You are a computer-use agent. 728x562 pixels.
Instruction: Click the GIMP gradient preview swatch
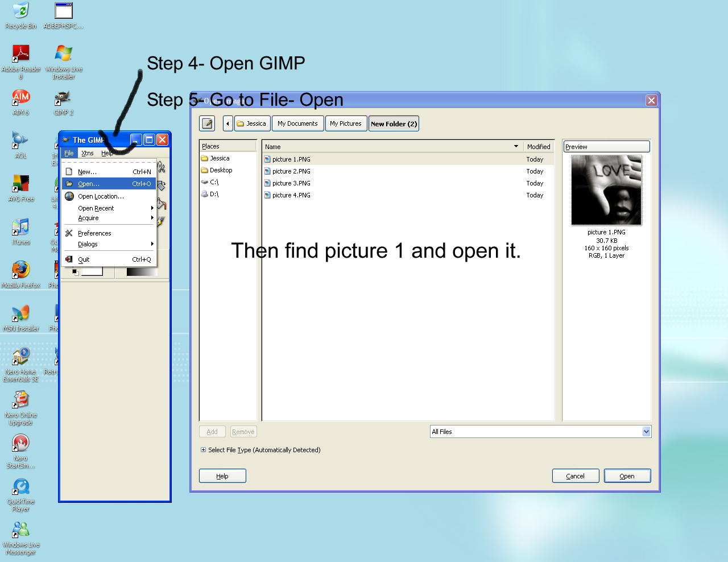(x=142, y=272)
